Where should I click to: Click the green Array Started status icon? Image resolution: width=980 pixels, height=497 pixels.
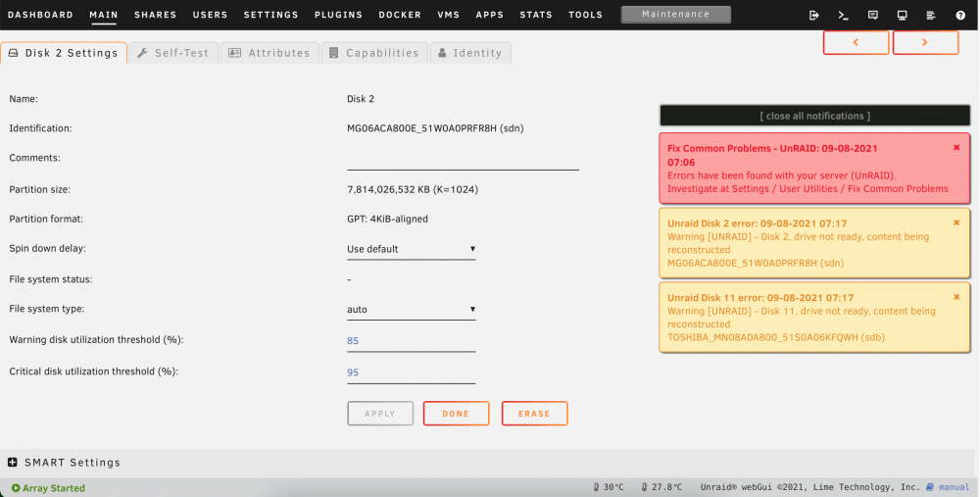16,488
